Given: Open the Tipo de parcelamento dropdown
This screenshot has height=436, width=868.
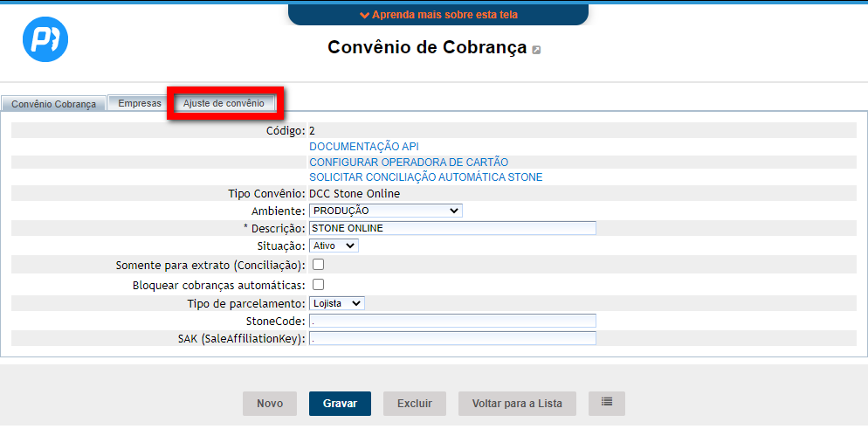Looking at the screenshot, I should point(336,303).
